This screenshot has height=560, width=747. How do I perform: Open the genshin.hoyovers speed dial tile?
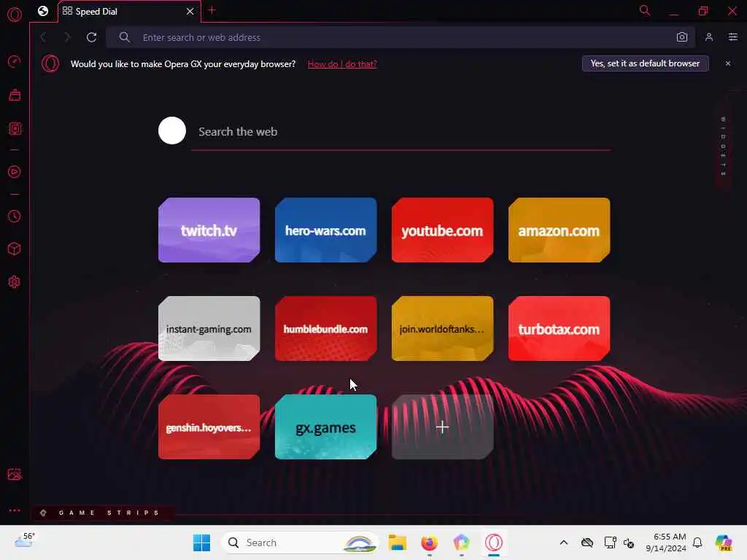[x=209, y=427]
